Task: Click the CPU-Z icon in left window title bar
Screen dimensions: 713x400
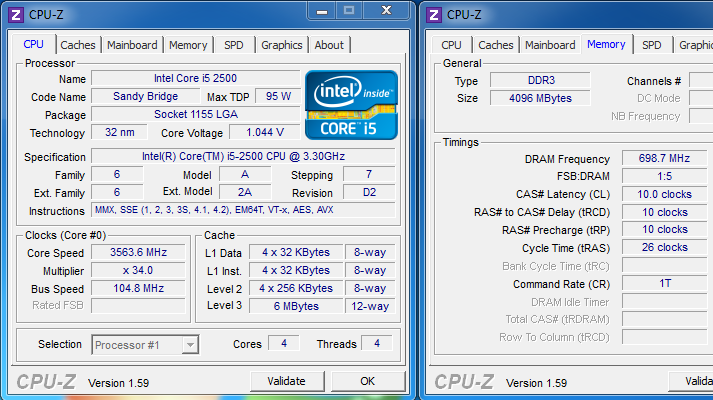Action: click(16, 13)
